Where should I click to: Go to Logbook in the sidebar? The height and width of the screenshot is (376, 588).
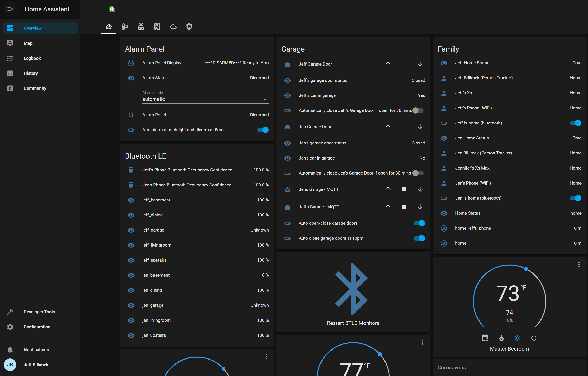[x=32, y=58]
